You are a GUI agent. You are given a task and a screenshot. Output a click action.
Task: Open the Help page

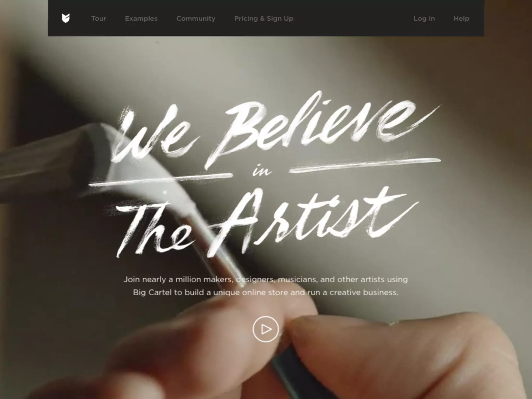(x=461, y=19)
